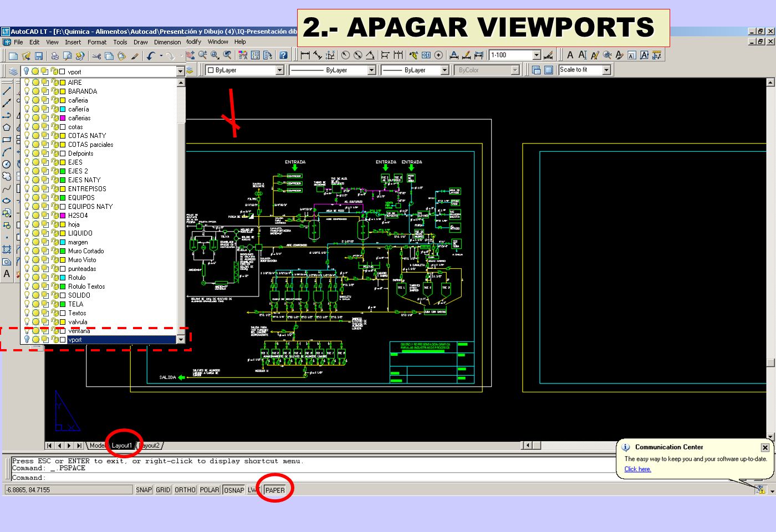The width and height of the screenshot is (776, 532).
Task: Click the Center Mark dimension icon
Action: (438, 55)
